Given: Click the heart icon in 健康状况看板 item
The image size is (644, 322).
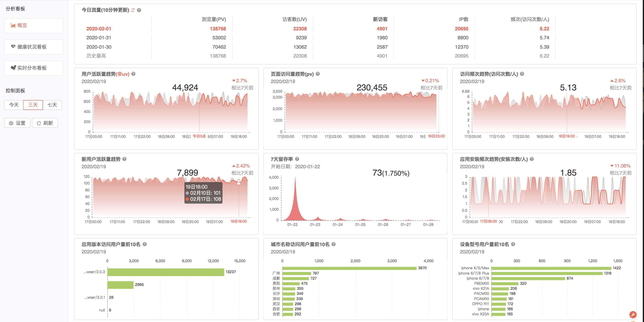Looking at the screenshot, I should point(13,47).
